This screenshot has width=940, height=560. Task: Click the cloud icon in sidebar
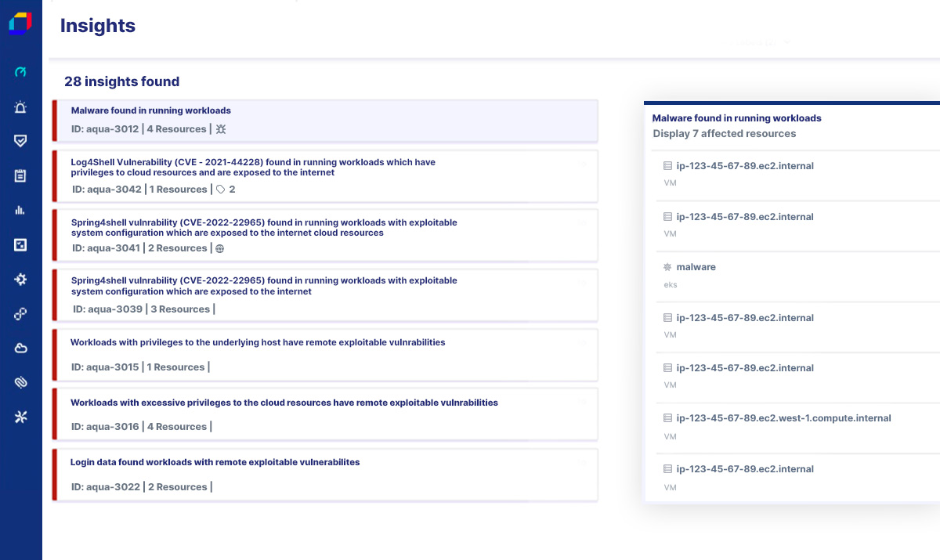(x=21, y=348)
